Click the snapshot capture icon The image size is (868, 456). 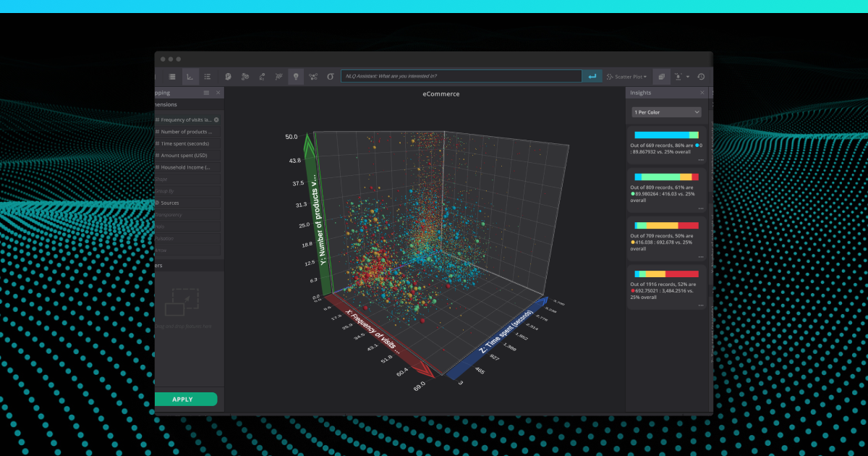pyautogui.click(x=678, y=76)
